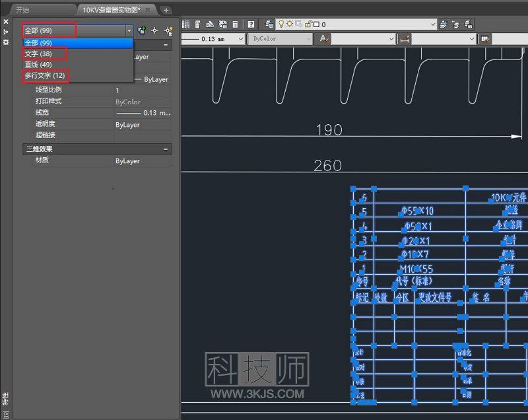
Task: Select 文字 (38) in the dropdown list
Action: tap(78, 54)
